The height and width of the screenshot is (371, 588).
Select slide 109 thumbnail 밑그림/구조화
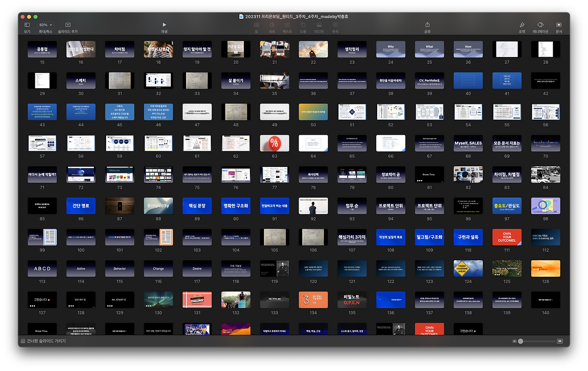click(430, 237)
